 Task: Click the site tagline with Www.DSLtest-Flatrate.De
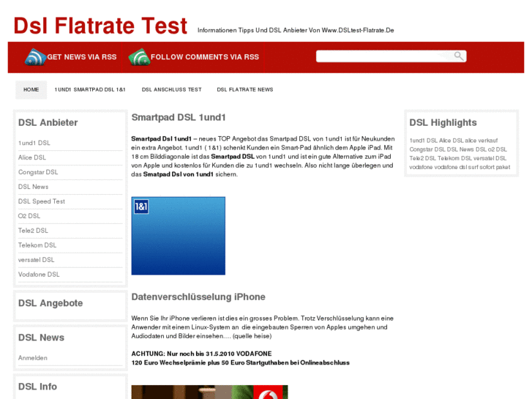tap(296, 30)
